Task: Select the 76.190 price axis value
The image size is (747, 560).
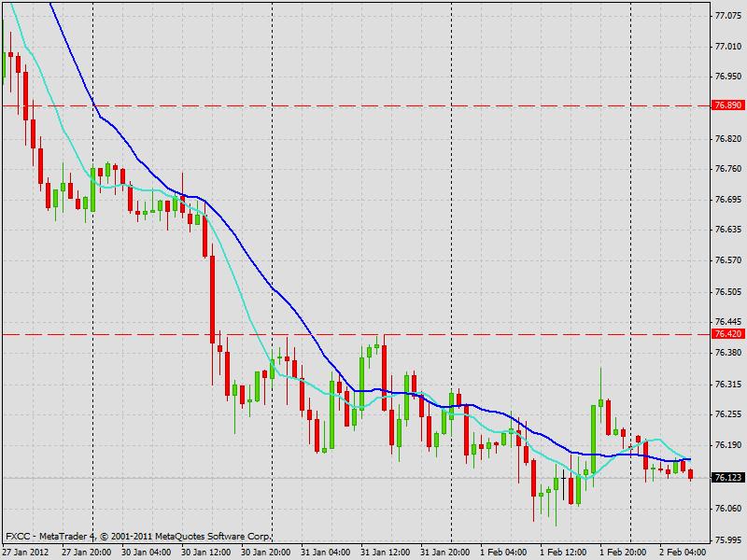Action: point(728,445)
